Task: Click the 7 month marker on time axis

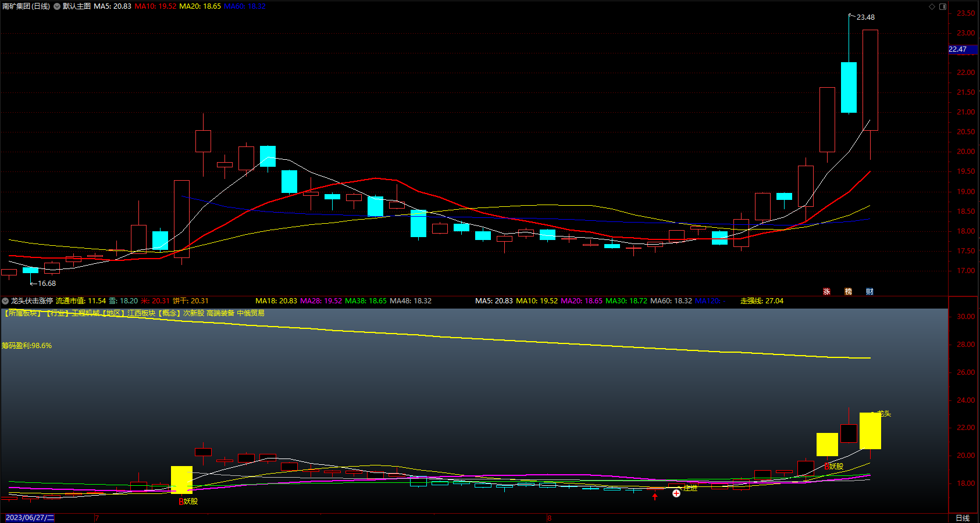Action: pyautogui.click(x=97, y=518)
